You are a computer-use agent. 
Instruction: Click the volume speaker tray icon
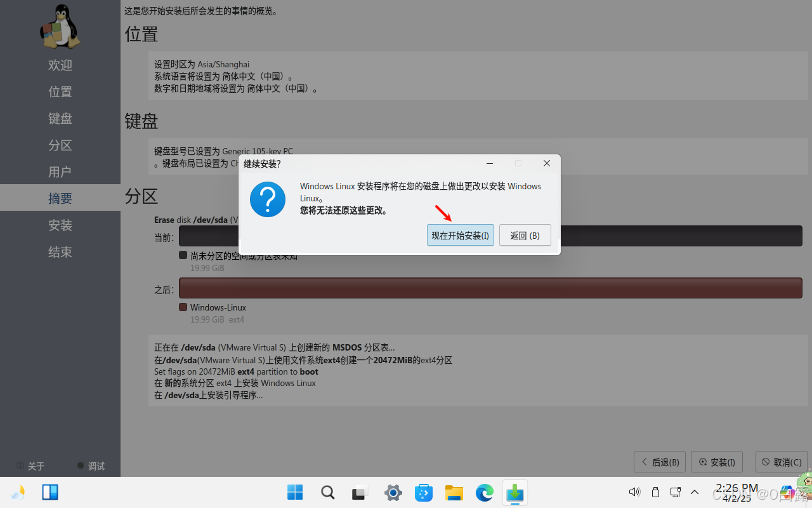click(634, 492)
